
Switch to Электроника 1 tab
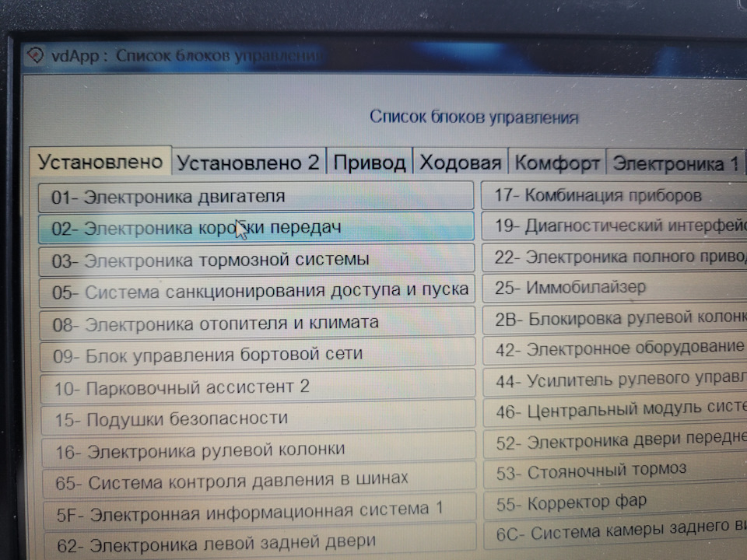(x=676, y=163)
